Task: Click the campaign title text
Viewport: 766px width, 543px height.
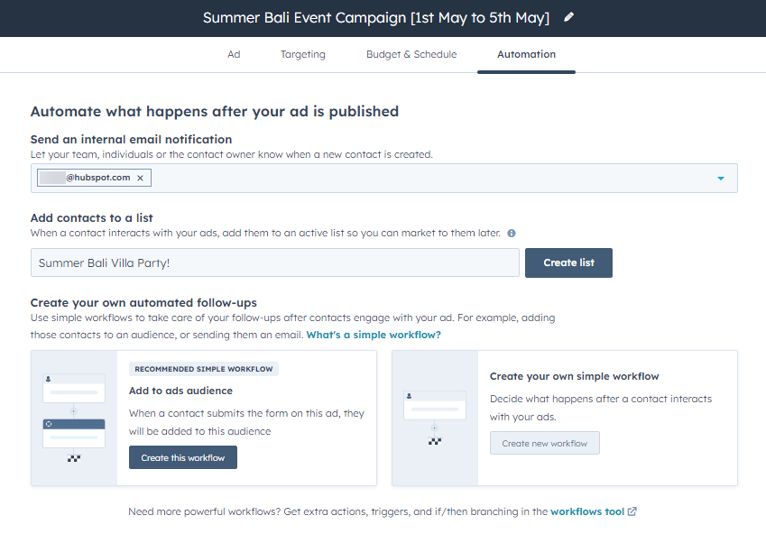Action: coord(376,17)
